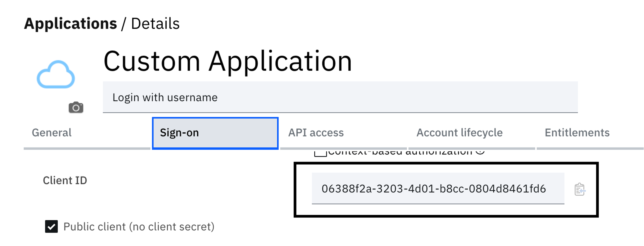This screenshot has height=246, width=644.
Task: Click the Custom Application title
Action: click(x=227, y=61)
